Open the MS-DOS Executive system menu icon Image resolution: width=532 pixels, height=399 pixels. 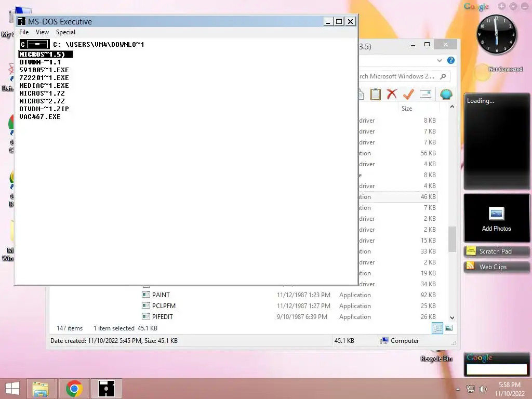click(22, 21)
